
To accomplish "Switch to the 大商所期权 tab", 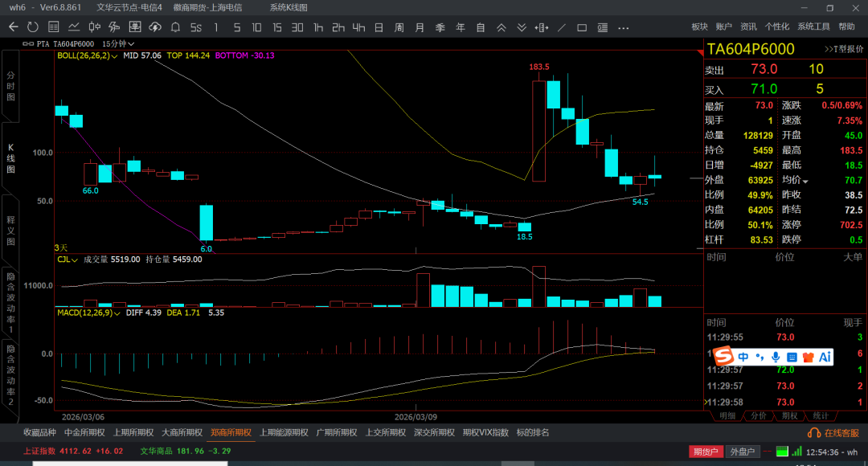I will coord(180,432).
